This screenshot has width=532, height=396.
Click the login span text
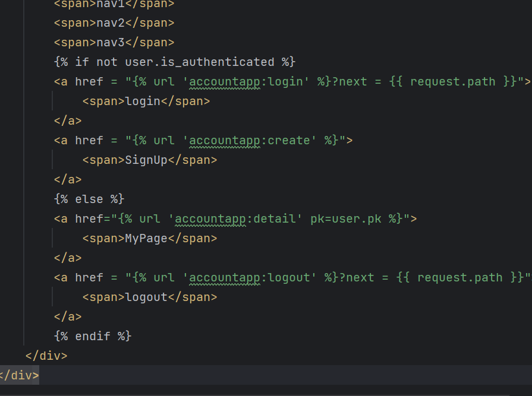pos(143,102)
